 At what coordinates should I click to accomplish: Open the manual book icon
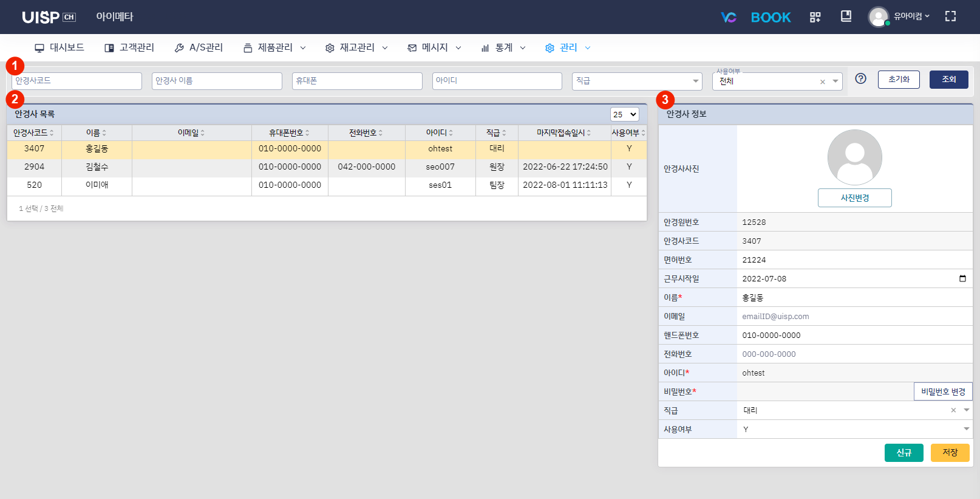pyautogui.click(x=846, y=16)
